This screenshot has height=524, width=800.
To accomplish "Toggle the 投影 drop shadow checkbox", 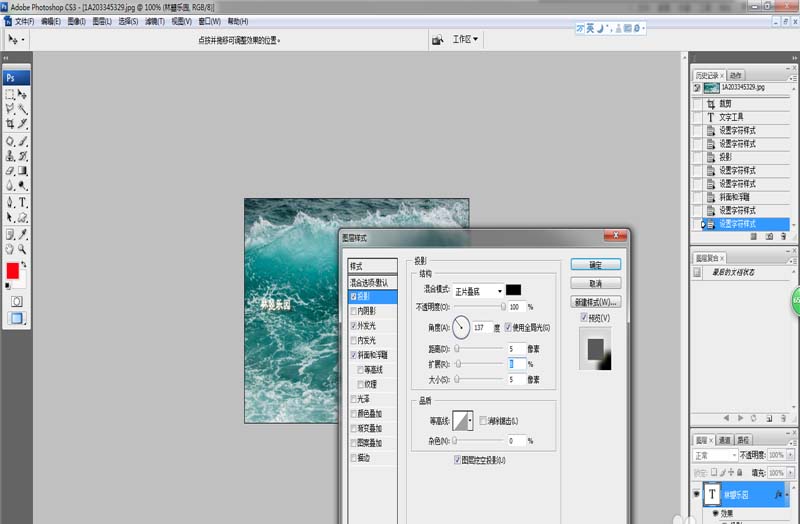I will (353, 296).
